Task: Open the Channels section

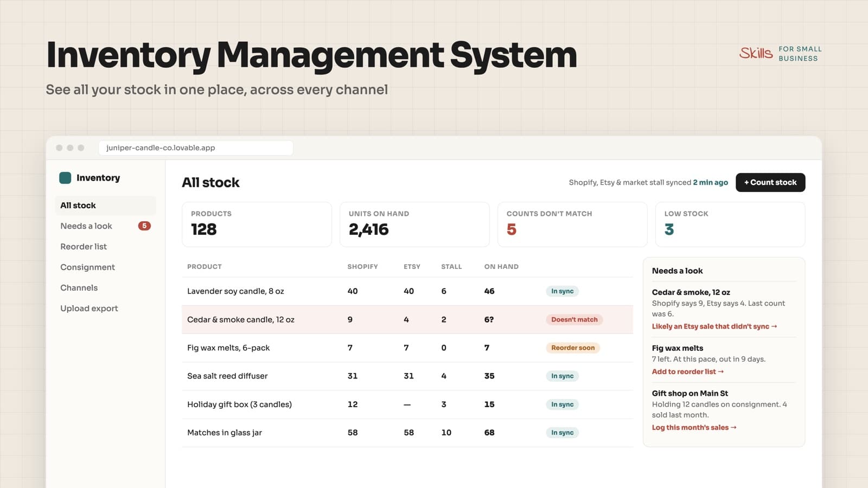Action: pos(79,288)
